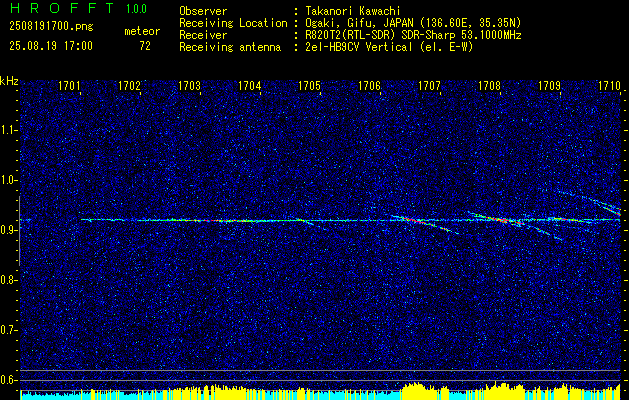Click the 0.8 kHz frequency tick label

tap(8, 280)
